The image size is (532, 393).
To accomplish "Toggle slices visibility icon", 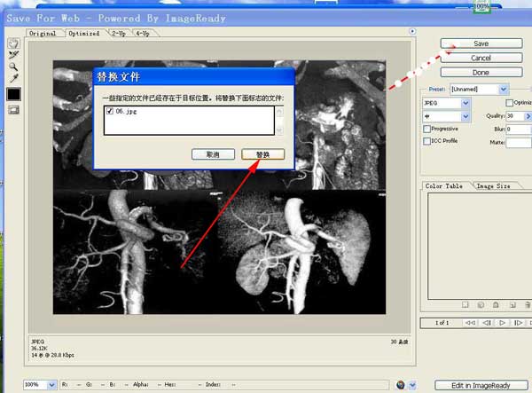I will [x=13, y=110].
